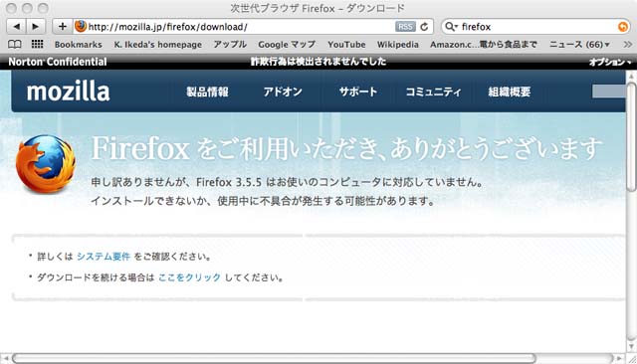Click the scroll left arrow

[x=5, y=358]
